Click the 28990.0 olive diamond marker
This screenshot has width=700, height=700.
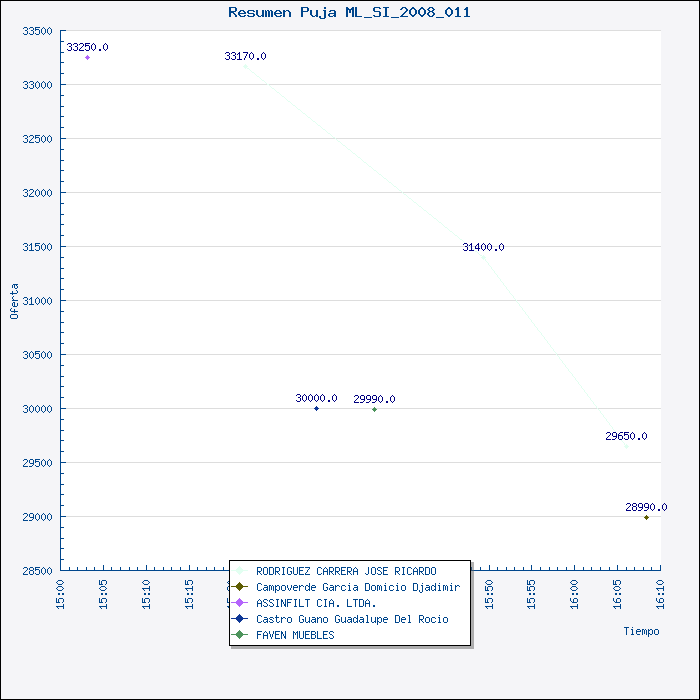pos(646,517)
